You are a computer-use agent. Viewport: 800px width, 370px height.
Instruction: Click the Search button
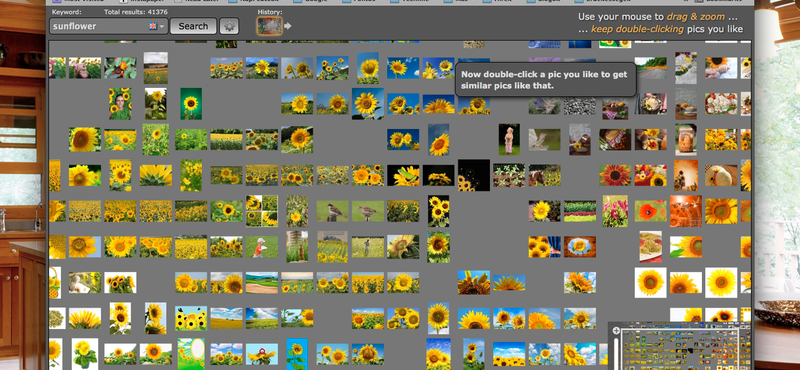click(193, 26)
